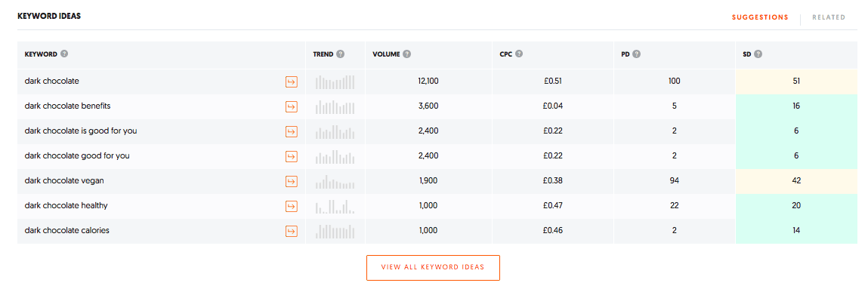This screenshot has width=868, height=292.
Task: View trend chart for 'dark chocolate good for you'
Action: [335, 156]
